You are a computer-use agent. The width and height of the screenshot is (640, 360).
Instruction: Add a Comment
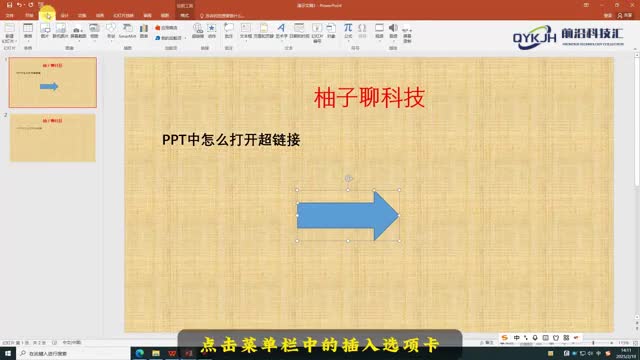click(229, 31)
